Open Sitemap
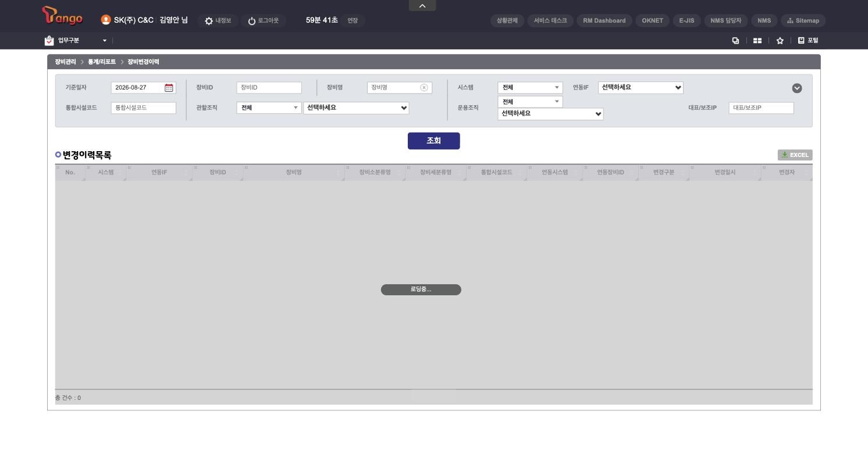 point(803,20)
